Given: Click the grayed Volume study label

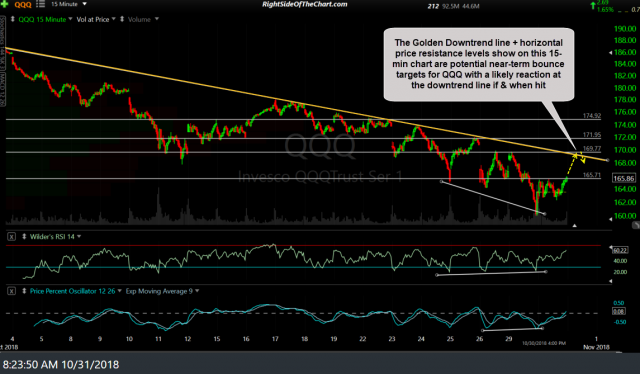Looking at the screenshot, I should 139,19.
